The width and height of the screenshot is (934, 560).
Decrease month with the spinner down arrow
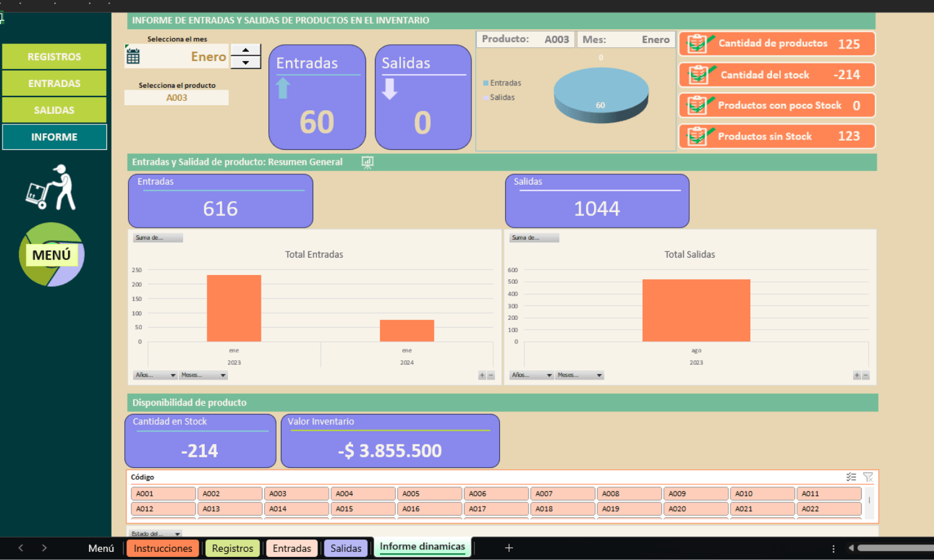tap(246, 62)
